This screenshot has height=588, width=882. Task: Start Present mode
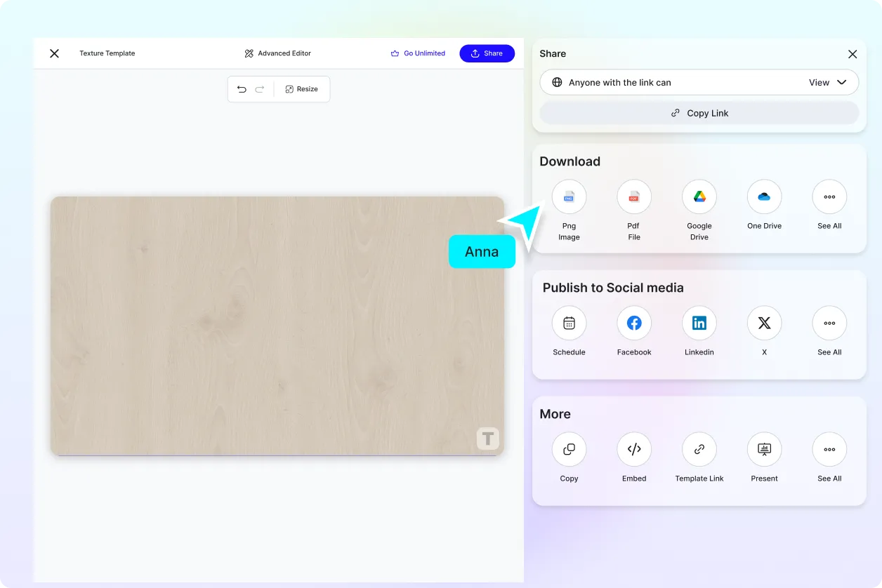click(764, 449)
